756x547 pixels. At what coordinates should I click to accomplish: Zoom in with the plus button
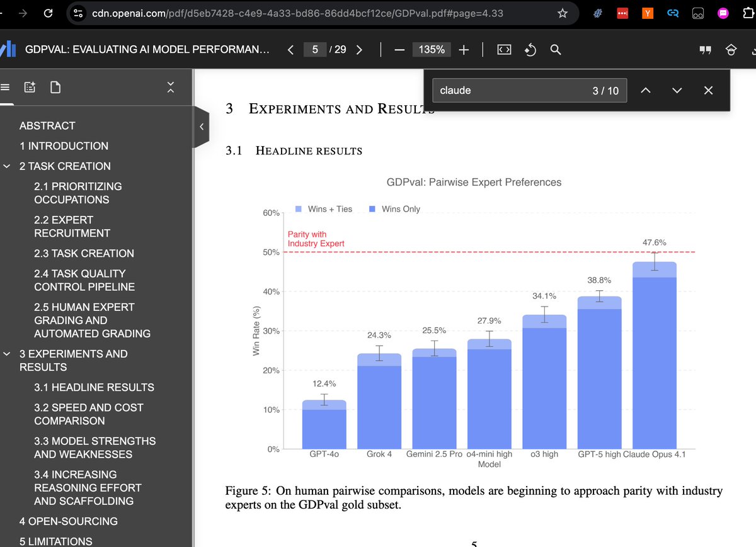click(464, 50)
